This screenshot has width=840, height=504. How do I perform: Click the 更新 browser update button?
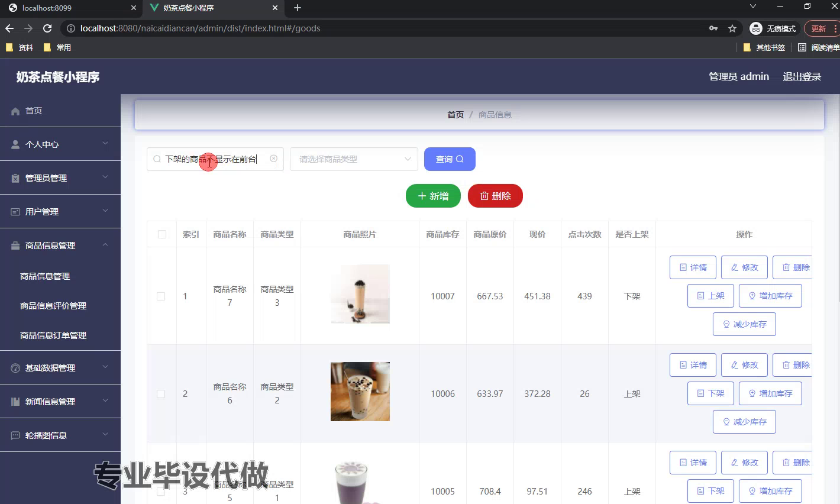pyautogui.click(x=821, y=28)
